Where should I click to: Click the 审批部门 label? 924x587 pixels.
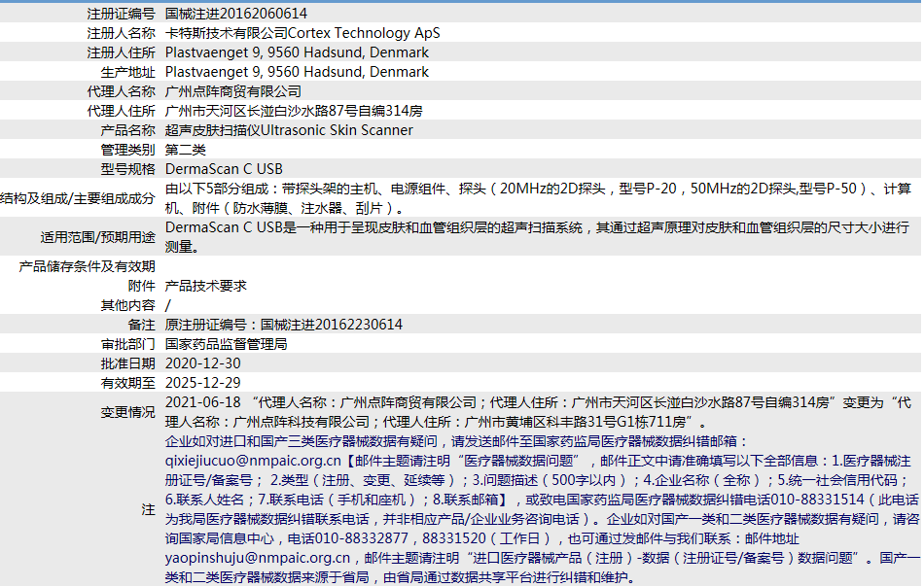(x=127, y=344)
